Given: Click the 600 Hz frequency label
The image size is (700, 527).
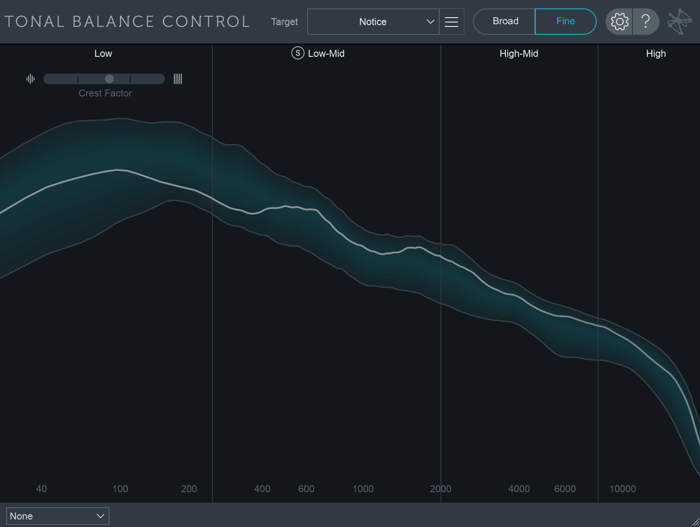Looking at the screenshot, I should [306, 489].
